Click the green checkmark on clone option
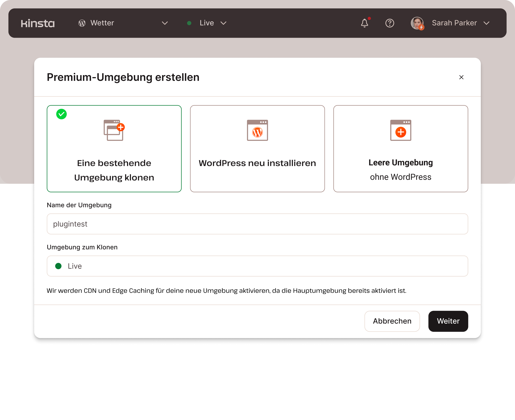515x420 pixels. coord(61,114)
